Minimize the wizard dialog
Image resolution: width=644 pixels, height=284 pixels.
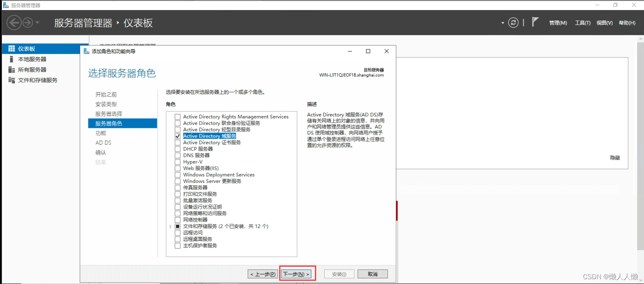(x=350, y=51)
